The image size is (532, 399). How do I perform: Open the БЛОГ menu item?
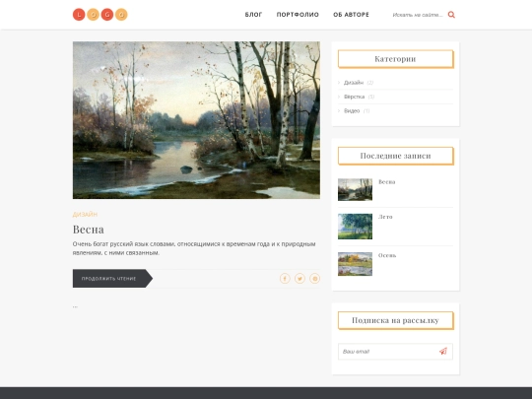(253, 15)
